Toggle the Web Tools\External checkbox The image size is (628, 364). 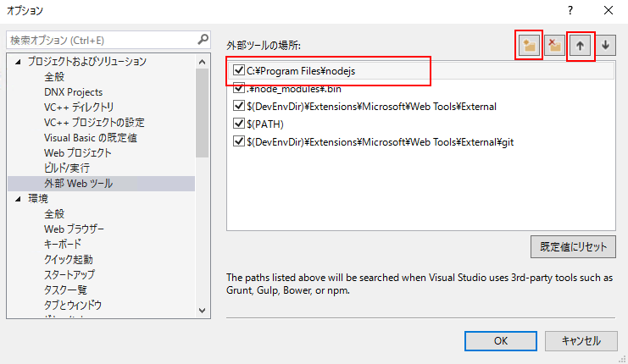coord(239,106)
